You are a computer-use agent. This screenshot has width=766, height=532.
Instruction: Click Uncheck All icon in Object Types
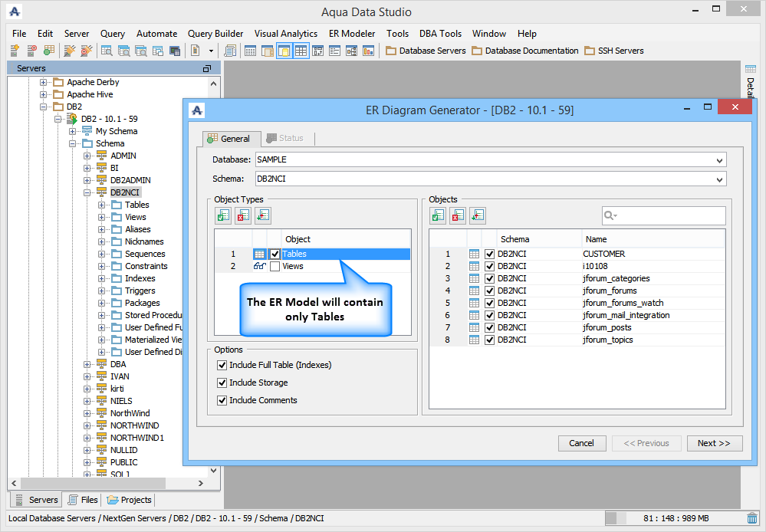tap(243, 215)
